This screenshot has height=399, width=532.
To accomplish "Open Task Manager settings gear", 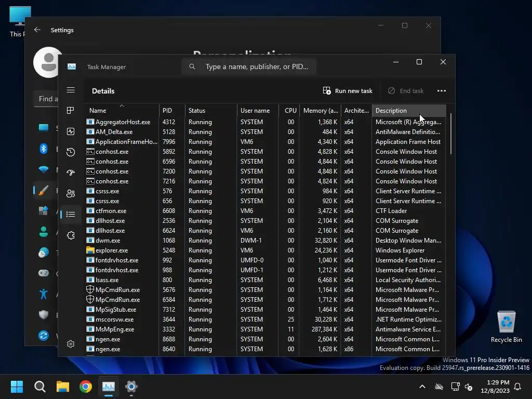I will coord(71,344).
